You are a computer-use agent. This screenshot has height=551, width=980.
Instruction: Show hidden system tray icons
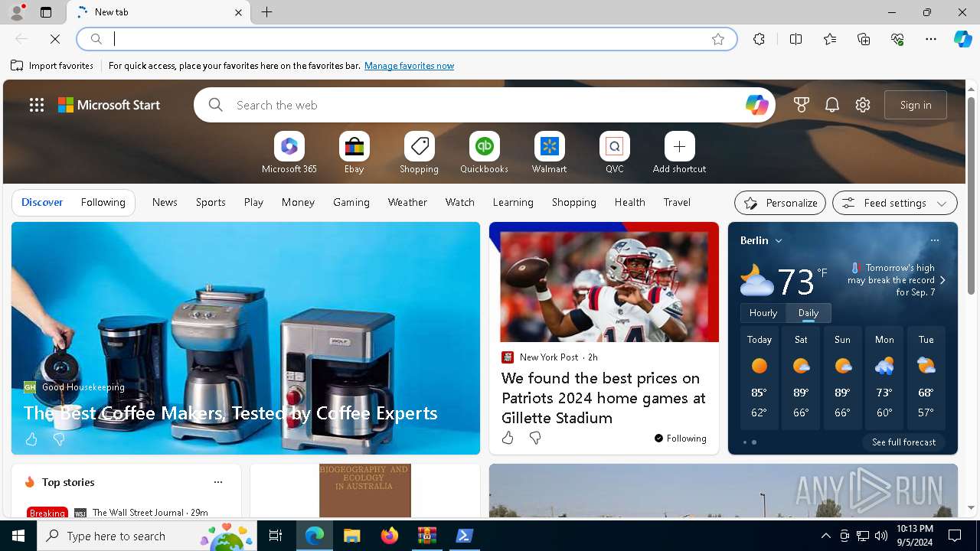point(825,536)
